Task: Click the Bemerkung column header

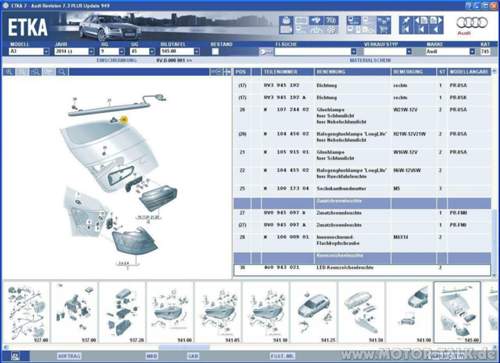Action: point(413,72)
